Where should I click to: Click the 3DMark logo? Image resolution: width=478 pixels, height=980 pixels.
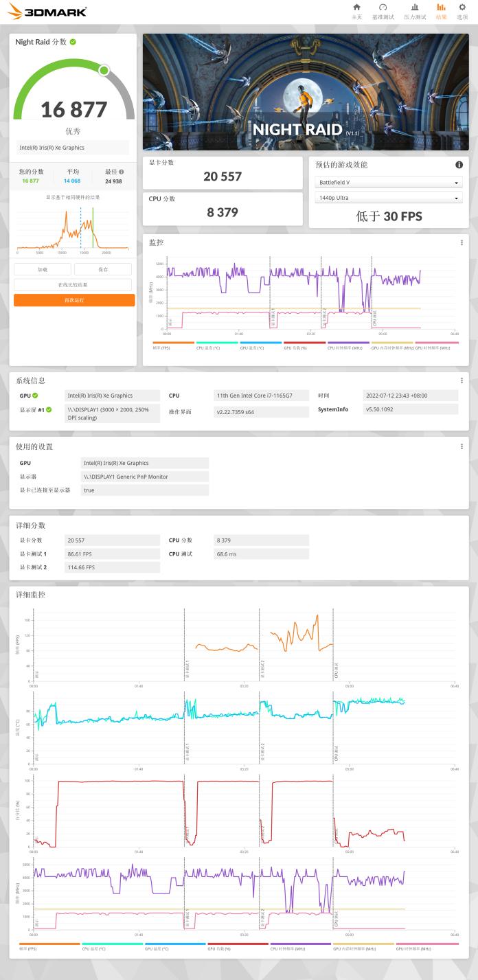[x=47, y=11]
